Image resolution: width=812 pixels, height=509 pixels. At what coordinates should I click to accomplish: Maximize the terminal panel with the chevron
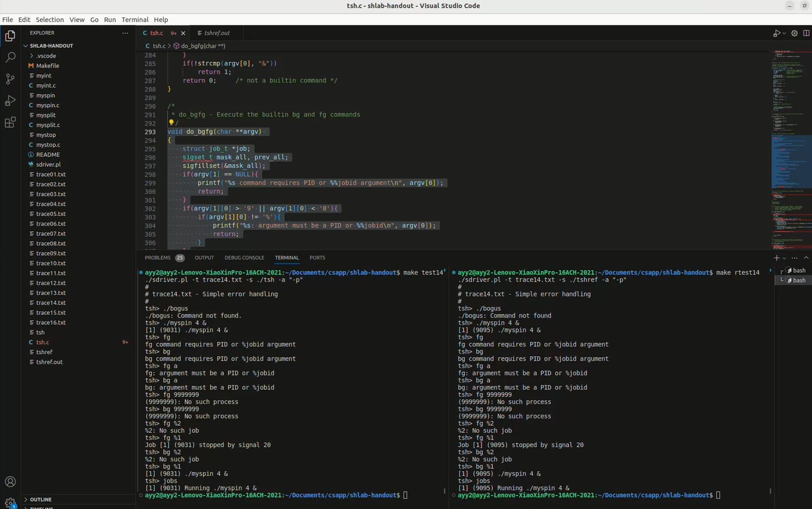tap(806, 257)
